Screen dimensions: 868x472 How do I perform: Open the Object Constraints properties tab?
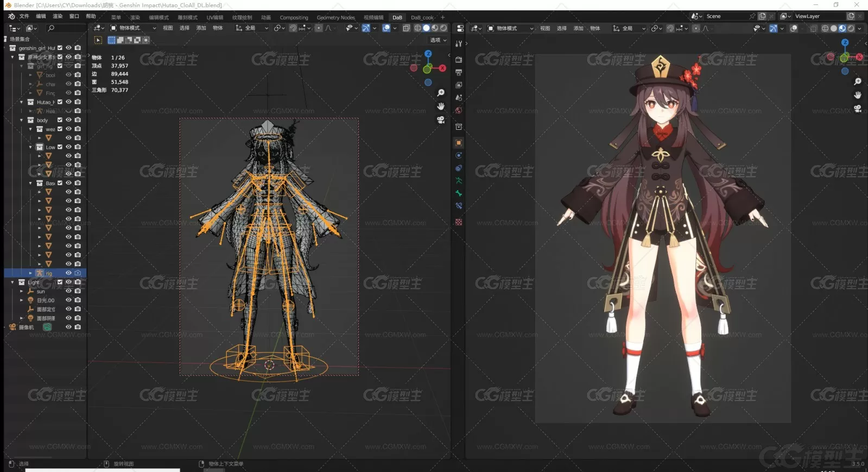[459, 168]
